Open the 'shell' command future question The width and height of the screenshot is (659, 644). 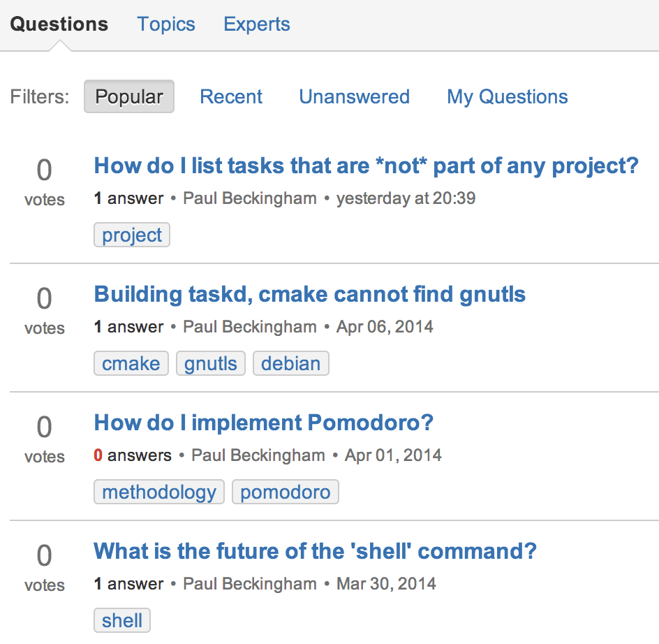[316, 551]
